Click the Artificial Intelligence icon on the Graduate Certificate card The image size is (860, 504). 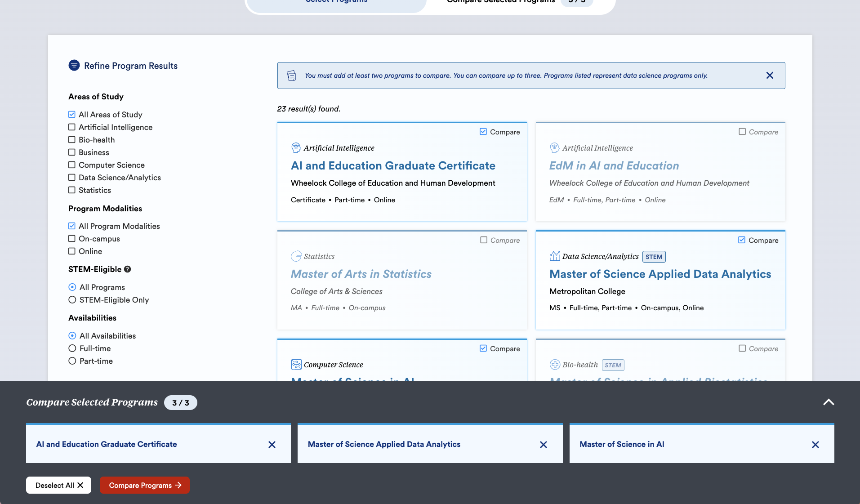(x=296, y=147)
